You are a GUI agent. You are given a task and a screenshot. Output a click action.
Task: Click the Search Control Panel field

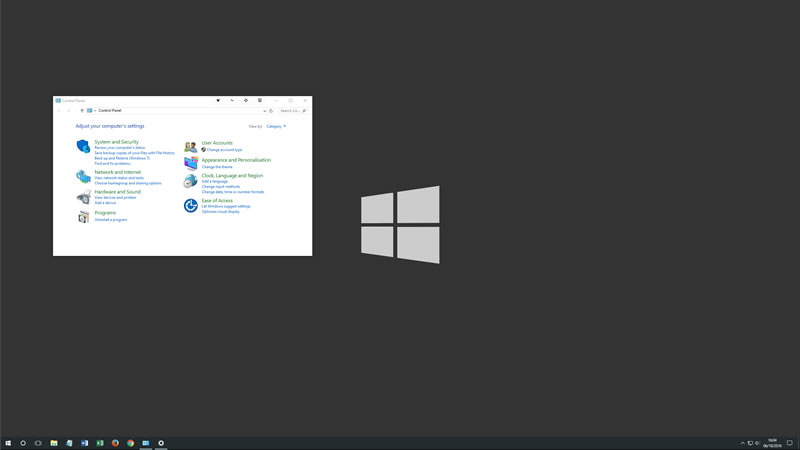point(293,111)
